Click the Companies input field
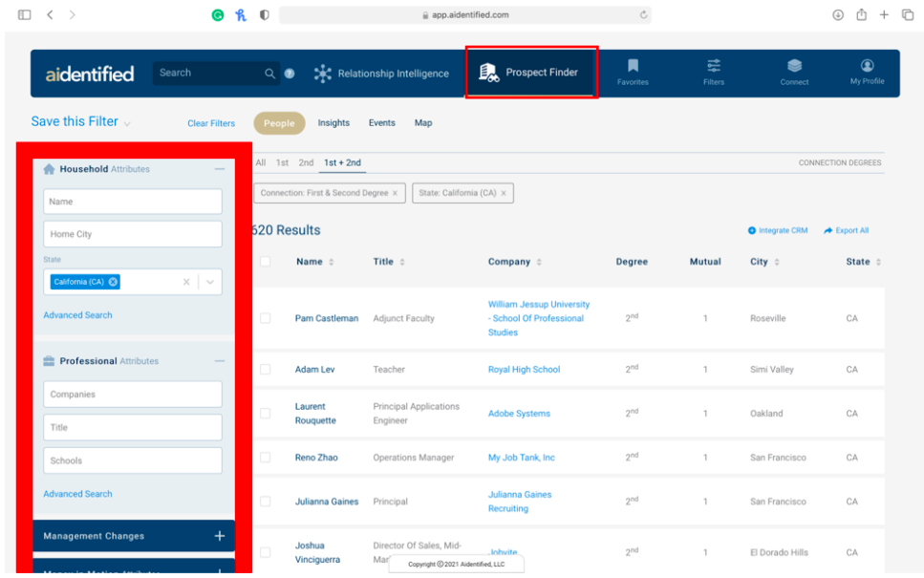The height and width of the screenshot is (578, 924). click(x=133, y=395)
